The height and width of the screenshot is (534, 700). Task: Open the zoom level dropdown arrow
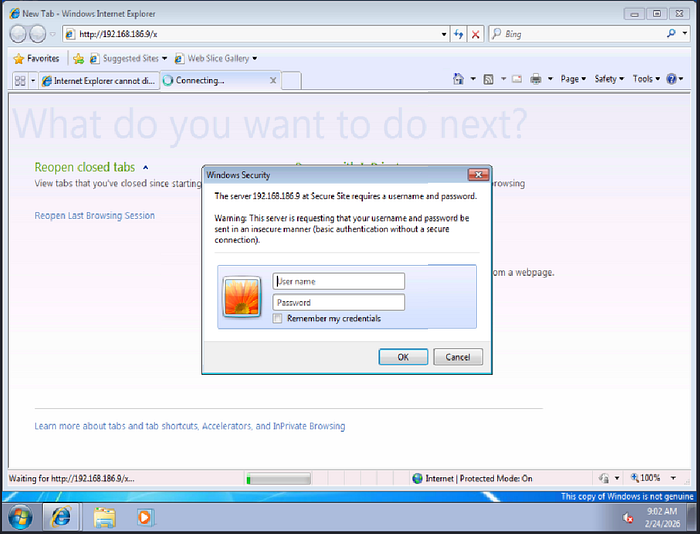pyautogui.click(x=673, y=478)
